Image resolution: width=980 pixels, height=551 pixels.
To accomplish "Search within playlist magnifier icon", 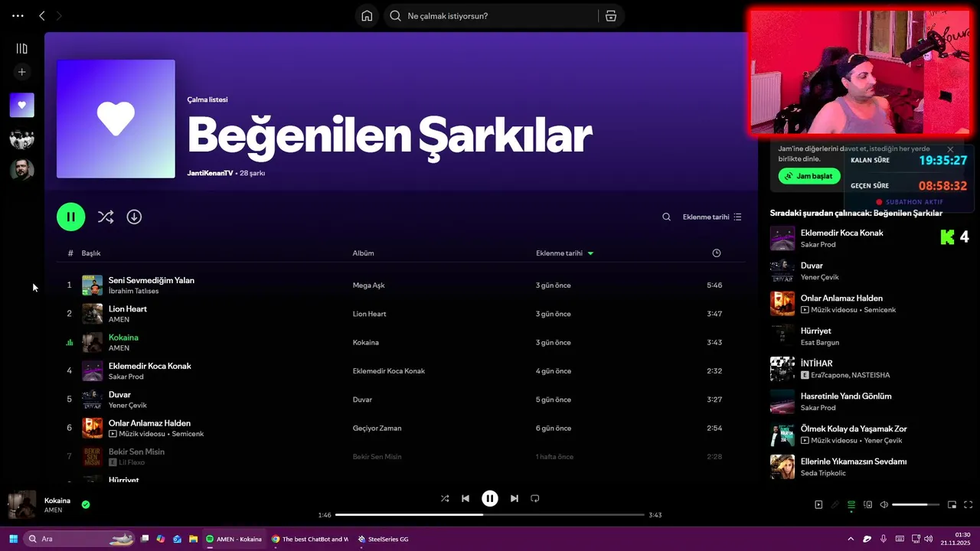I will click(x=666, y=217).
